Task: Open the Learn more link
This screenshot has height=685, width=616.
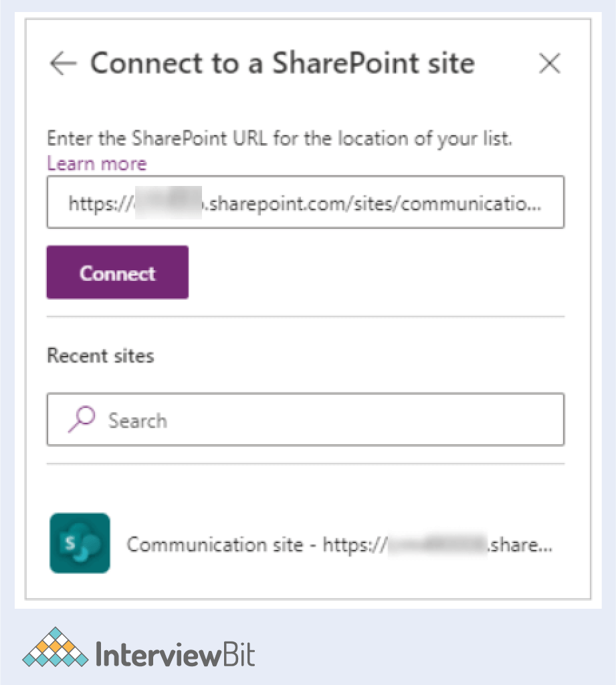Action: click(96, 163)
